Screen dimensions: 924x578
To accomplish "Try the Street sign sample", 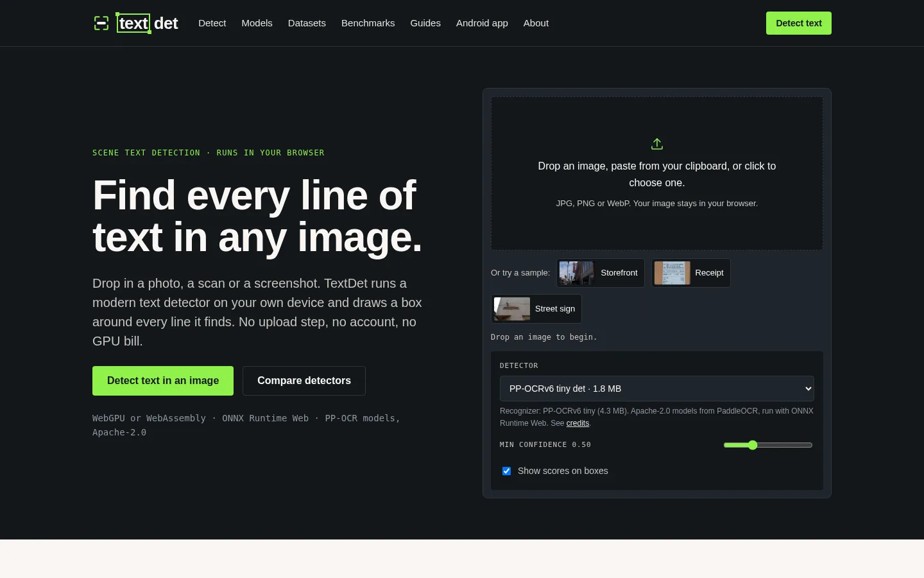I will 536,309.
